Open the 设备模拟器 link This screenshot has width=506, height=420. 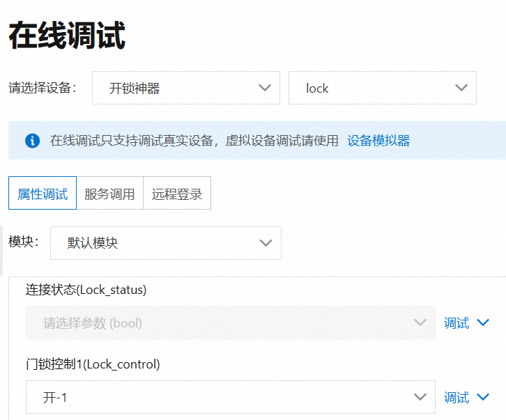coord(378,141)
